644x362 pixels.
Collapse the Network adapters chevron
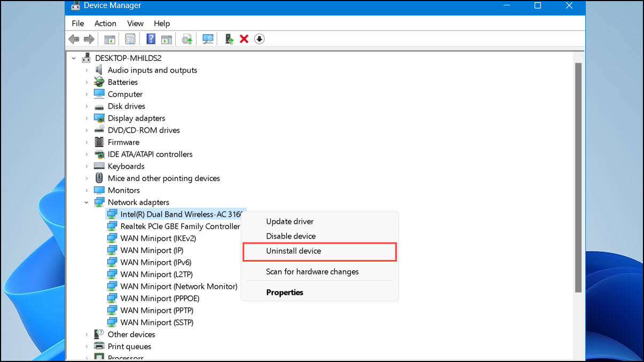point(87,202)
